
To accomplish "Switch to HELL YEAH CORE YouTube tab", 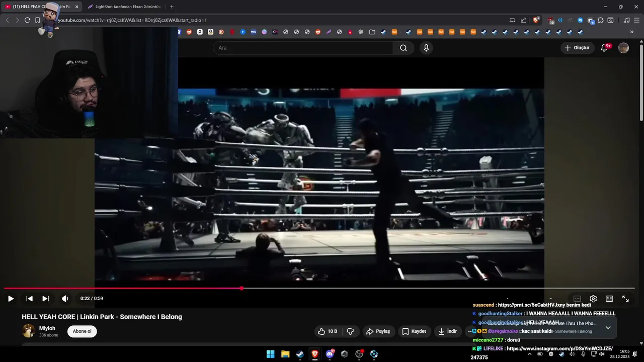I will tap(41, 7).
